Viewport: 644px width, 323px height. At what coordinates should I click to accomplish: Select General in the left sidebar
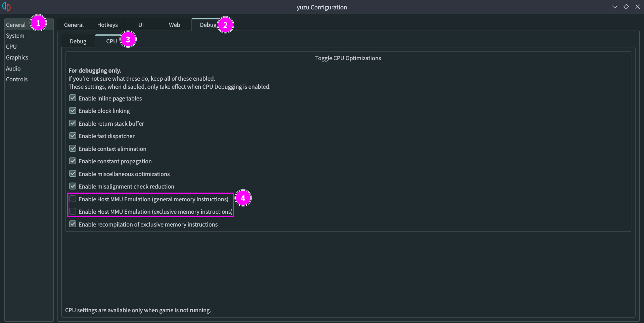coord(16,25)
